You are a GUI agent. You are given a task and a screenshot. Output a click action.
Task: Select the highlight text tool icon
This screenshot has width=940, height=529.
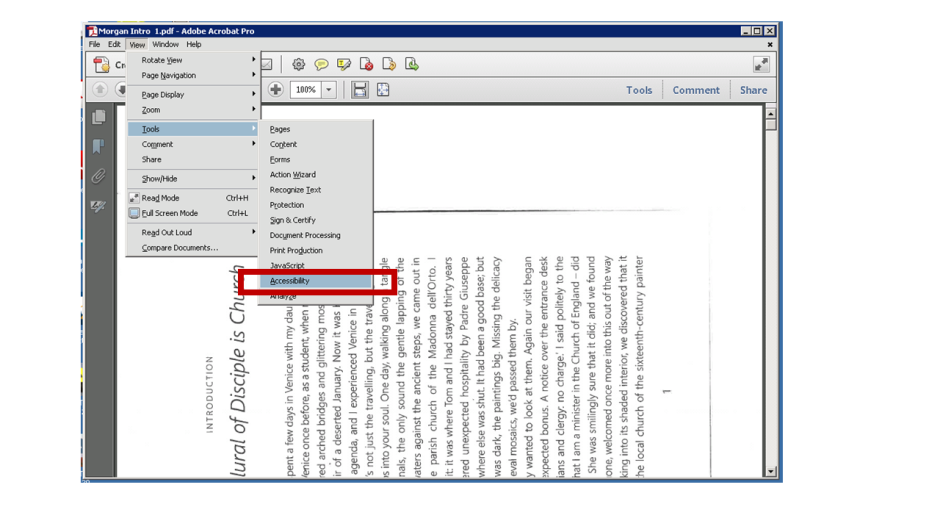tap(344, 64)
